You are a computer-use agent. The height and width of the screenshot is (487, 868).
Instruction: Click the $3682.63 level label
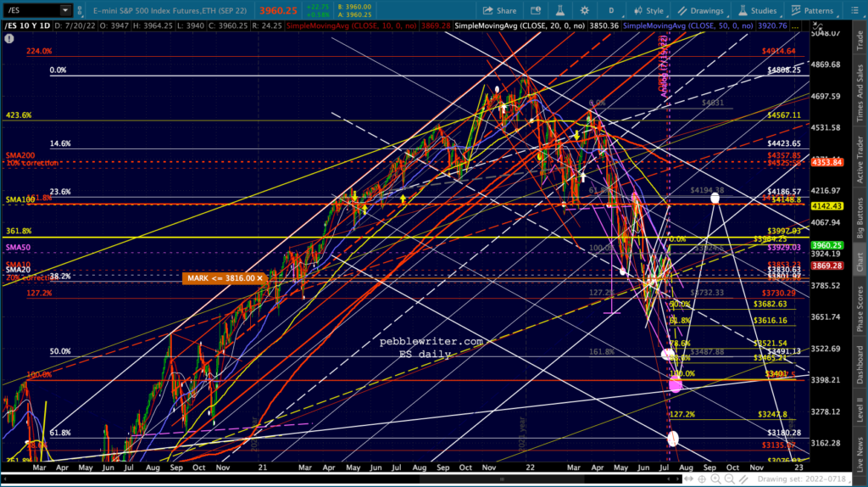click(770, 305)
